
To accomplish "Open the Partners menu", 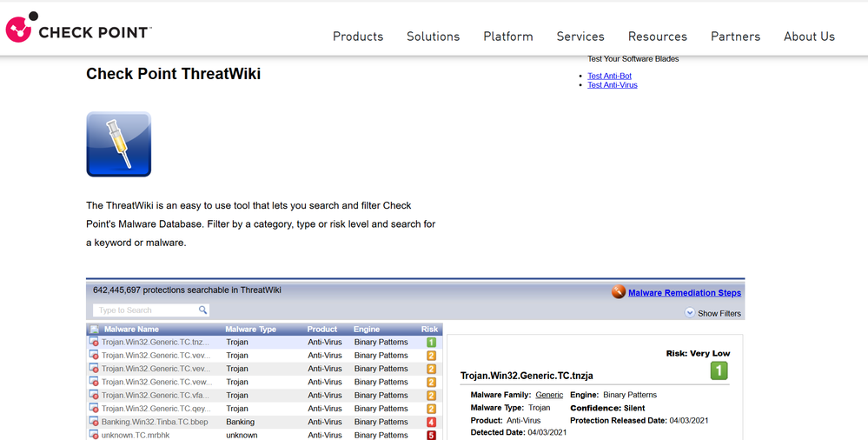I will [735, 37].
